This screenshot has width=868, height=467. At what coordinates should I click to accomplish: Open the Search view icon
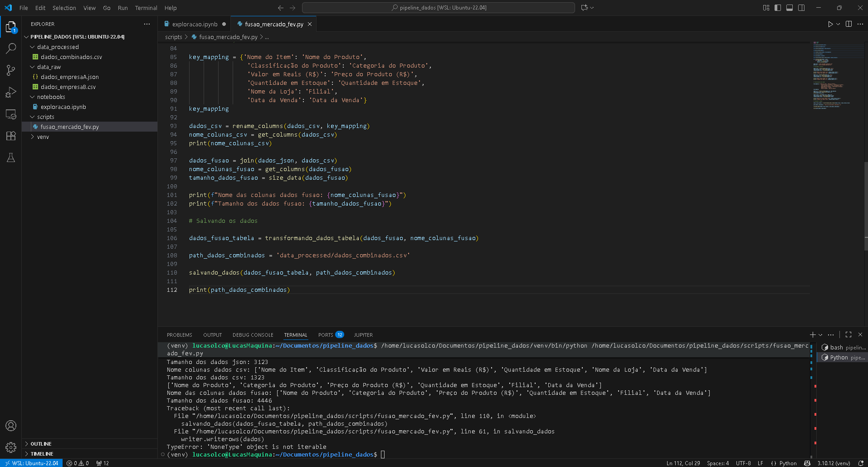[11, 48]
